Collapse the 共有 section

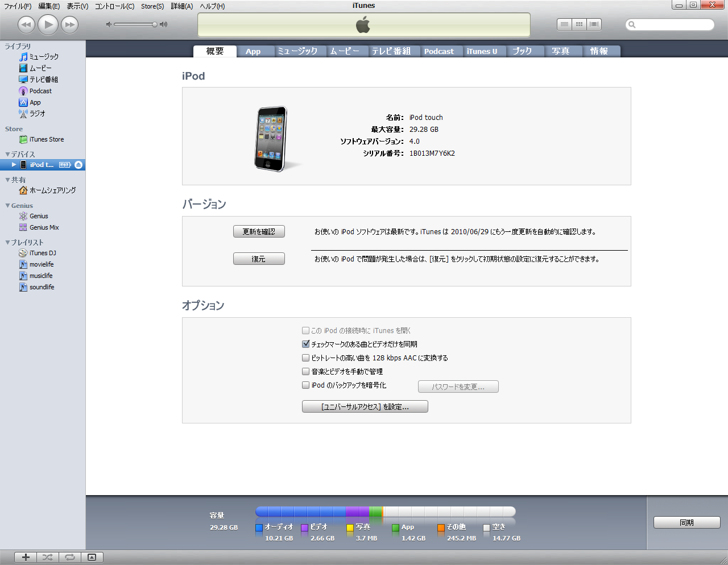(x=7, y=180)
